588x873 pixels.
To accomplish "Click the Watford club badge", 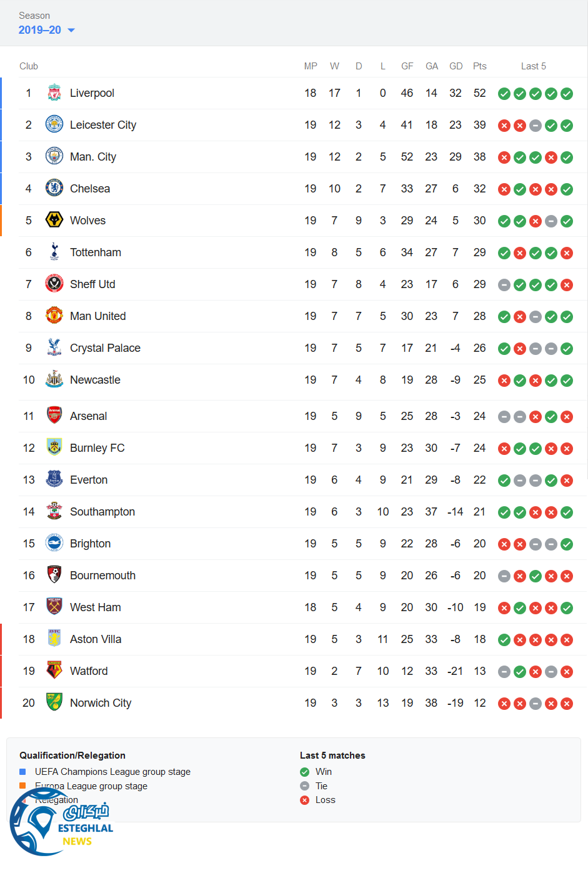I will (x=54, y=671).
